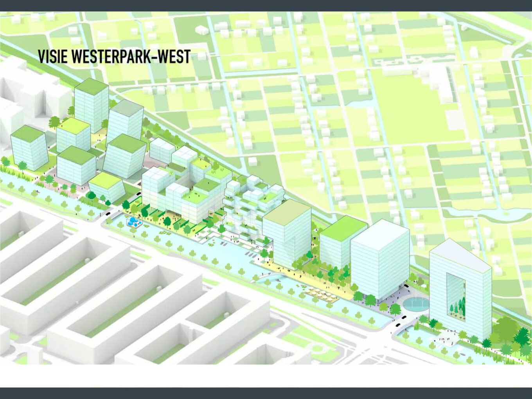Click the circular fountain pond beside the gate tower
Screen dimensions: 532x399
(x=416, y=304)
